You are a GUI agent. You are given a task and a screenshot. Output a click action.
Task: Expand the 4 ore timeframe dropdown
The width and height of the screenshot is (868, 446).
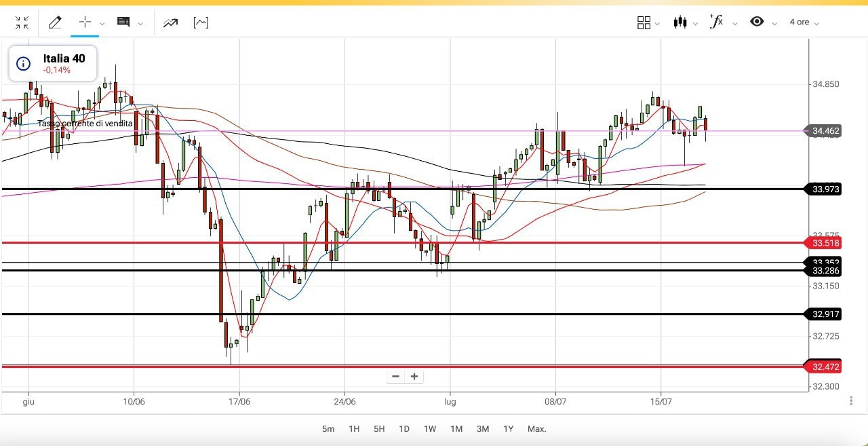point(804,22)
